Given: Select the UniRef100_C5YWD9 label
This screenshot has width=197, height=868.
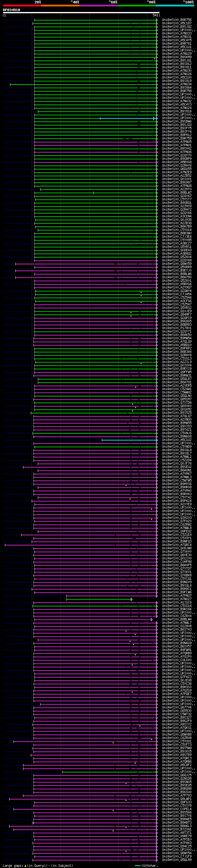Looking at the screenshot, I should [177, 446].
